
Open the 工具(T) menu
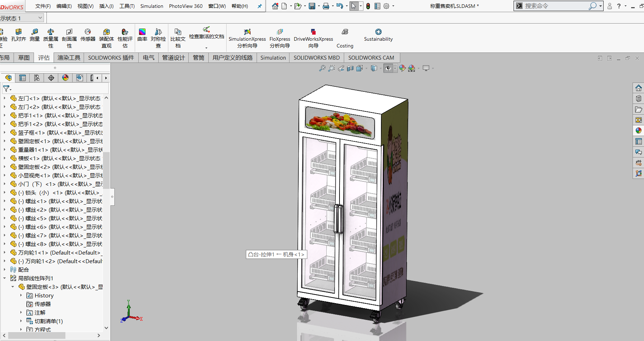[x=127, y=6]
